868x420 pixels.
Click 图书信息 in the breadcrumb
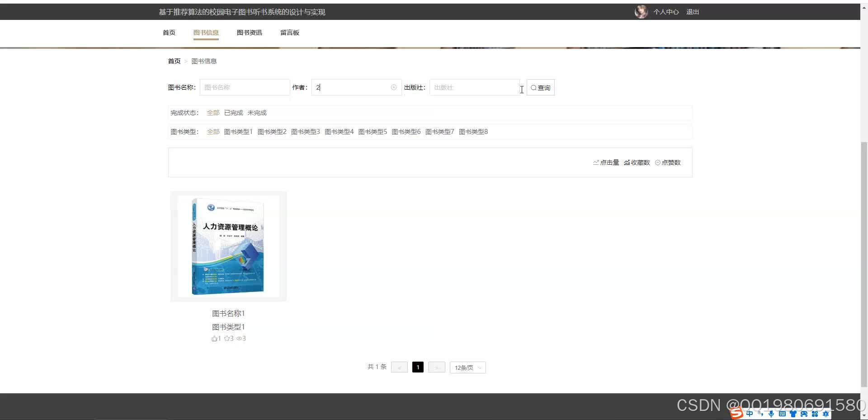point(204,61)
